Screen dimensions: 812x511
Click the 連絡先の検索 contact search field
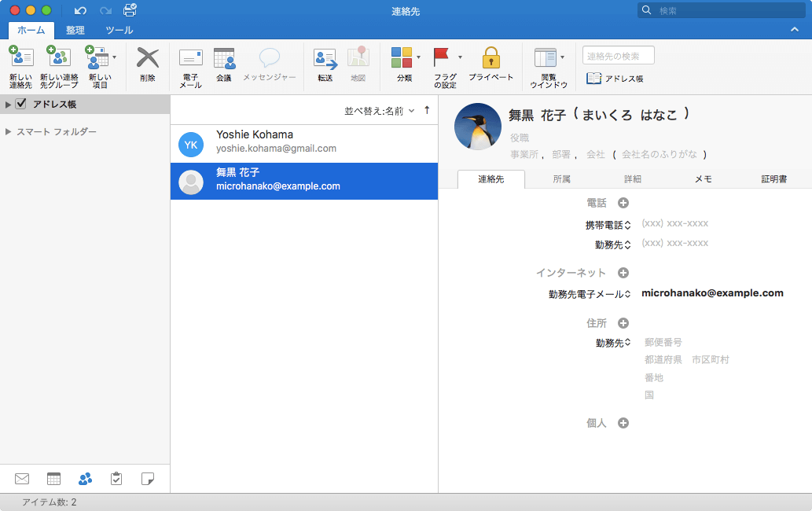click(619, 55)
